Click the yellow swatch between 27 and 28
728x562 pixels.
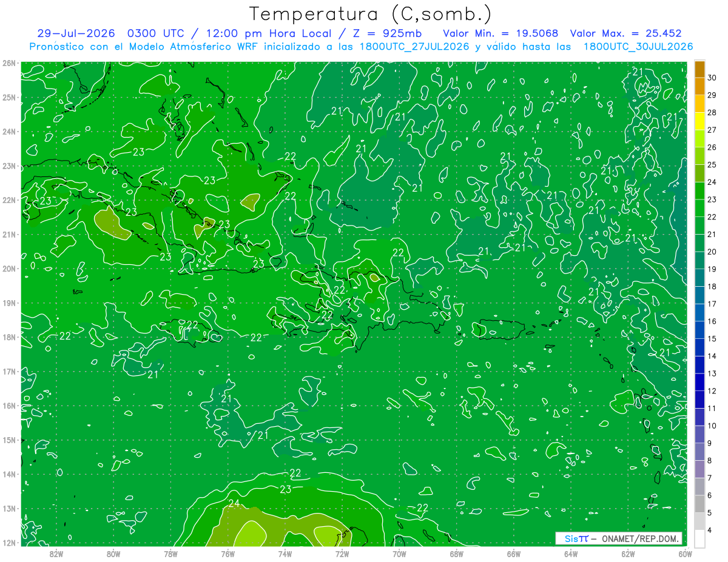(699, 121)
